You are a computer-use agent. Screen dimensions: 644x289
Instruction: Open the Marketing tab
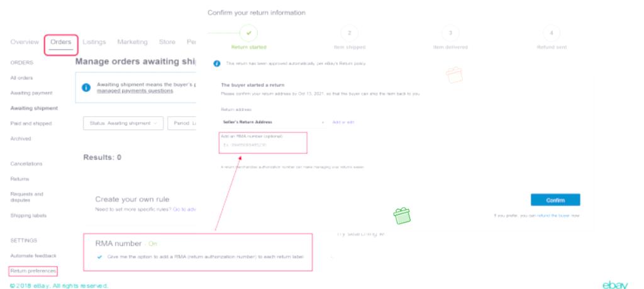click(132, 42)
